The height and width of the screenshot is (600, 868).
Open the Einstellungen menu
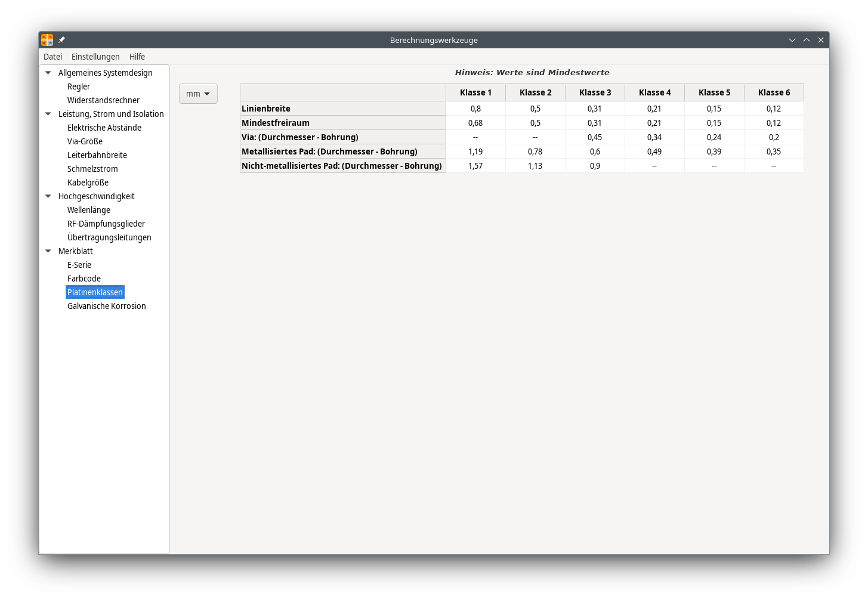point(95,57)
